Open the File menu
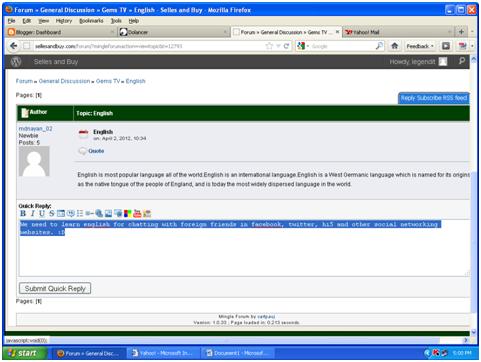481x362 pixels. tap(12, 21)
